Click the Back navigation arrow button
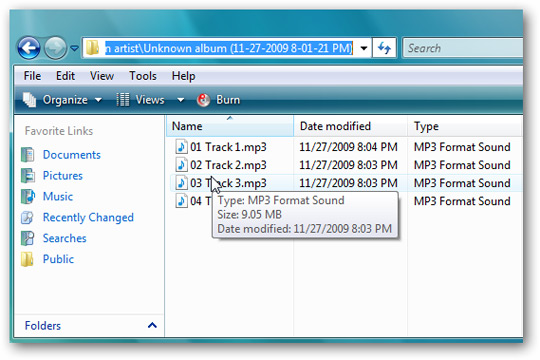The image size is (540, 360). tap(29, 48)
